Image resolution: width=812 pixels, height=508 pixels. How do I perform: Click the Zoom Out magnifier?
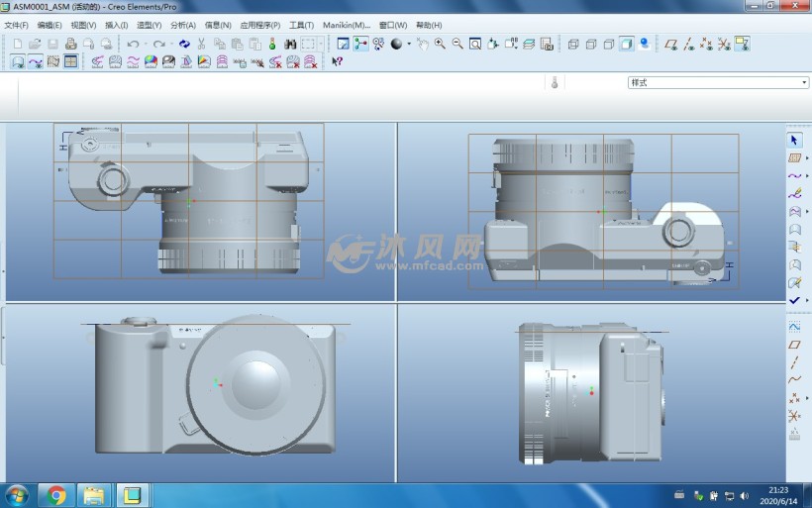[x=457, y=44]
